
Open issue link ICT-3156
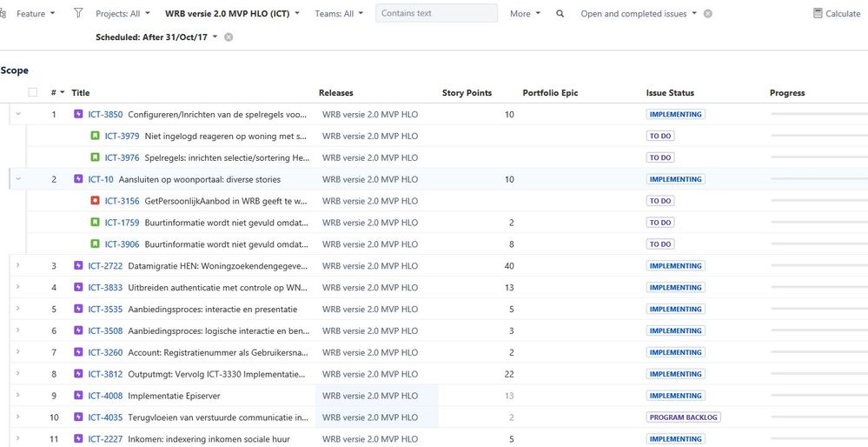pyautogui.click(x=122, y=201)
